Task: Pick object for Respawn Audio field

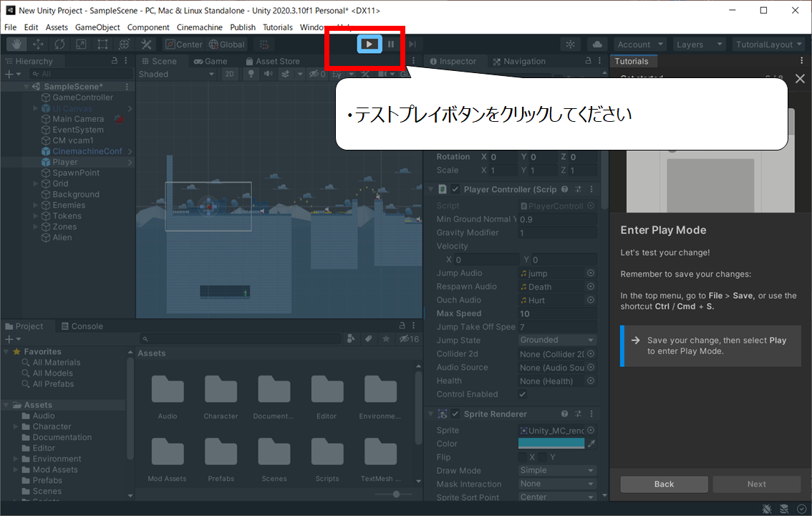Action: point(590,287)
